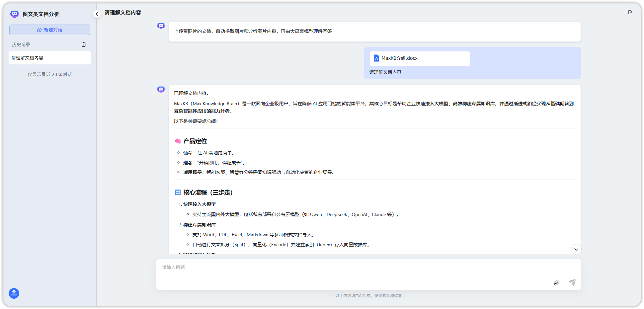Click the 历史记录 label in the sidebar

(x=21, y=44)
